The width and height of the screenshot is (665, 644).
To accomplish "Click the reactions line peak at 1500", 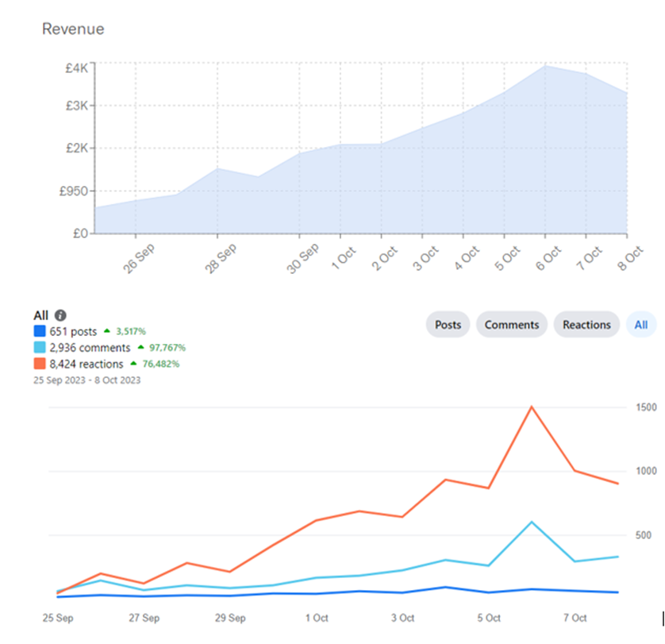I will 531,407.
